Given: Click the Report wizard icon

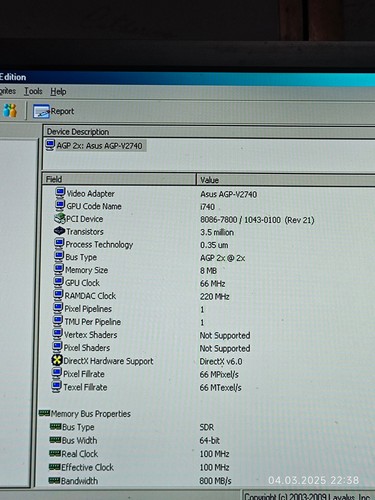Looking at the screenshot, I should pyautogui.click(x=41, y=111).
